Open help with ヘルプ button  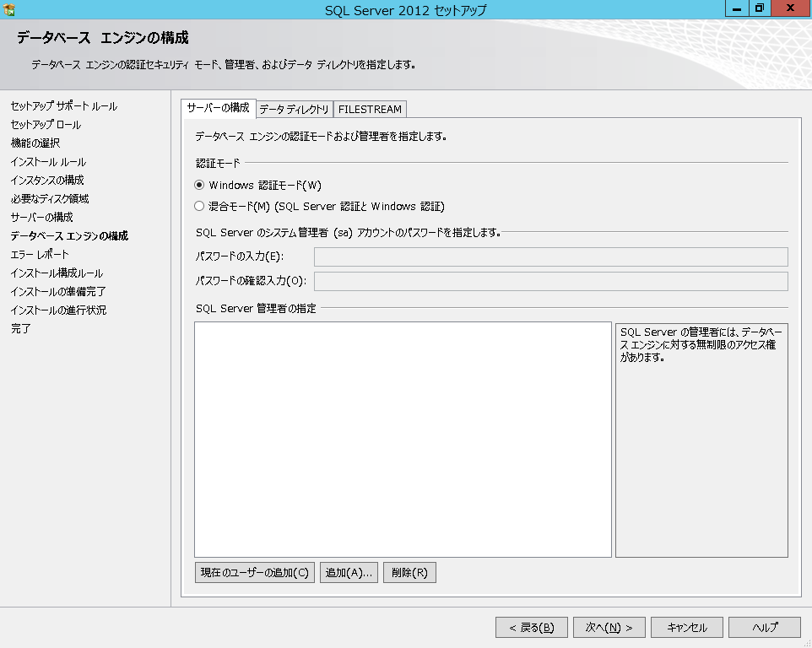coord(765,627)
